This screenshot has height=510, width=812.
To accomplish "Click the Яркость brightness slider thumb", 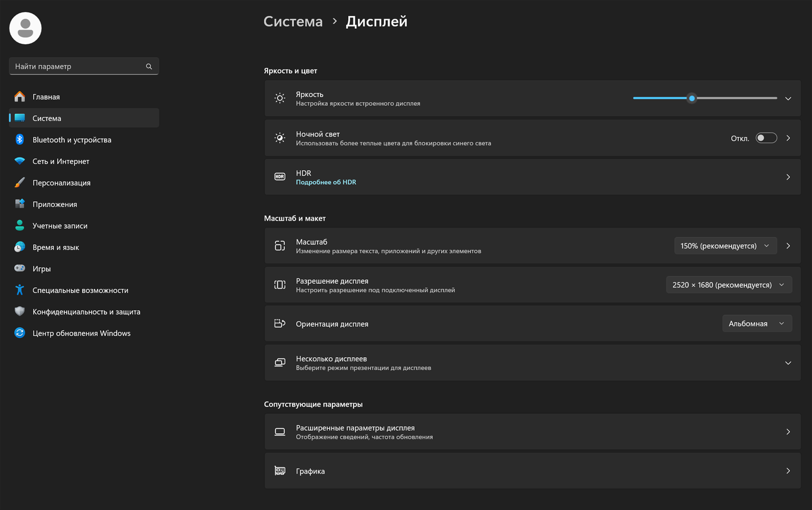I will 692,98.
